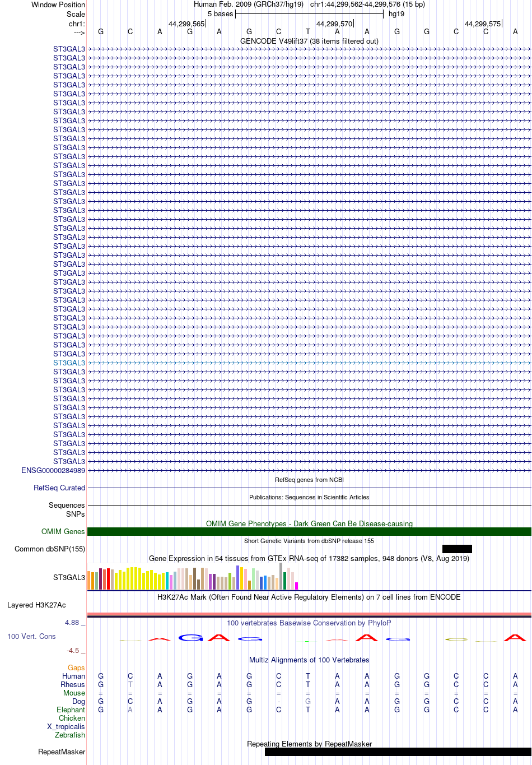Click the SNPs label under Sequences
The image size is (532, 765).
click(76, 514)
